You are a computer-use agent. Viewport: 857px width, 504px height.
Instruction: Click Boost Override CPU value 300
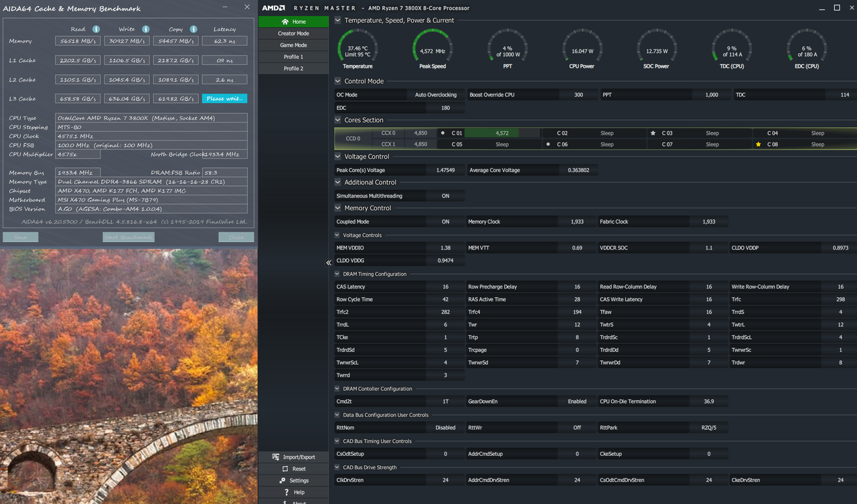(578, 95)
